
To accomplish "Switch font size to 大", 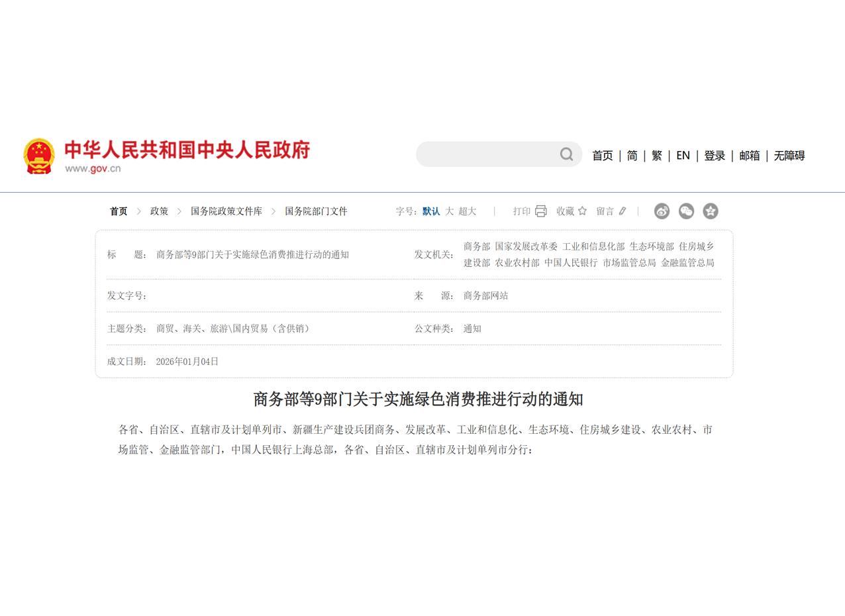I will point(449,211).
